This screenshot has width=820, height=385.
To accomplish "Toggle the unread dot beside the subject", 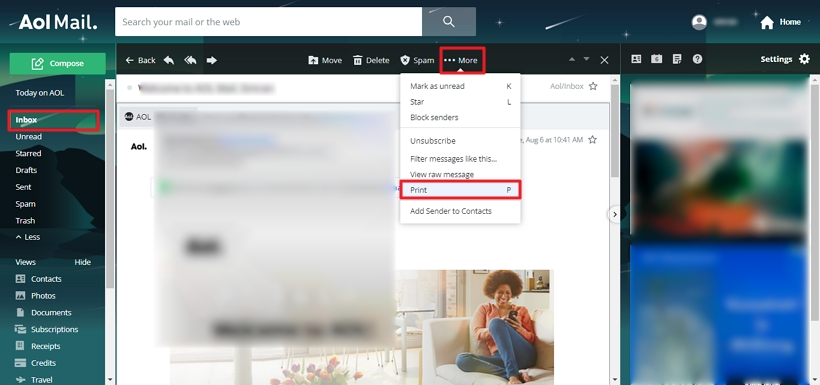I will [x=129, y=88].
